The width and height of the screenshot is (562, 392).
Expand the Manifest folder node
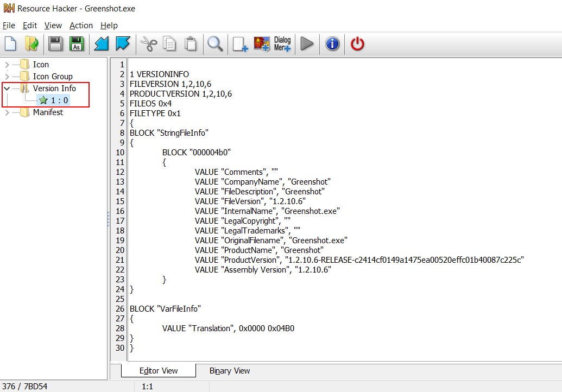click(x=7, y=112)
